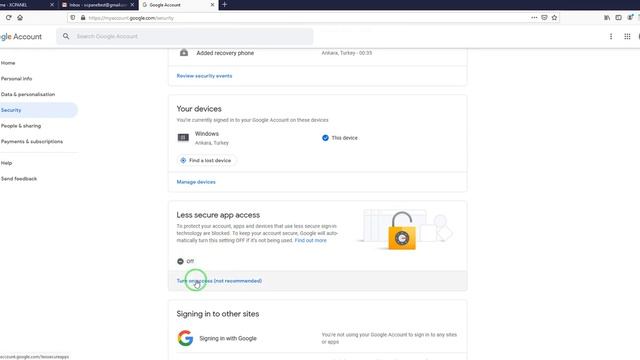Screen dimensions: 640x360
Task: Click the Find a lost device button
Action: coord(206,160)
